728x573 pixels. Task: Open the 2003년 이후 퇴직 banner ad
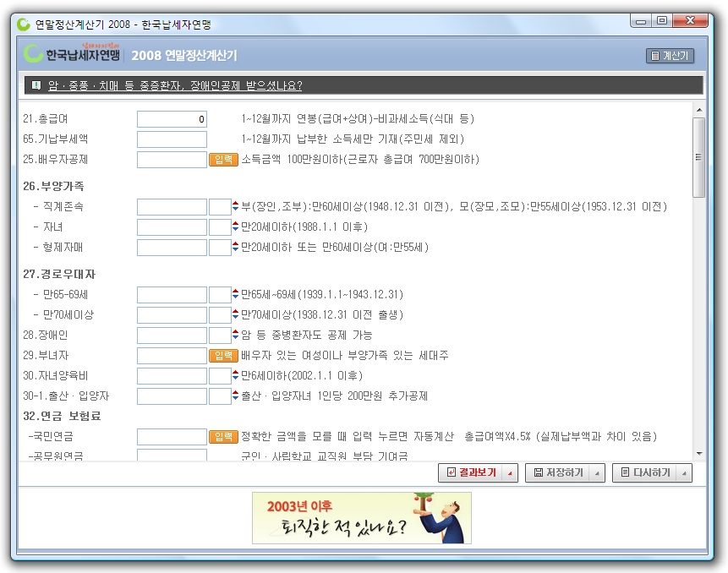(x=362, y=518)
